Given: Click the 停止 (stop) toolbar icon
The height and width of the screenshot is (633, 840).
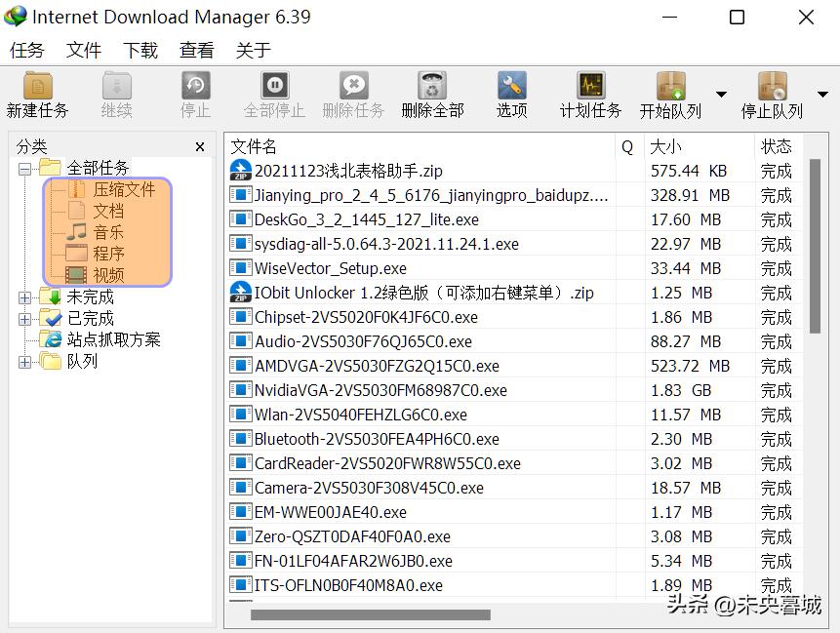Looking at the screenshot, I should 195,86.
